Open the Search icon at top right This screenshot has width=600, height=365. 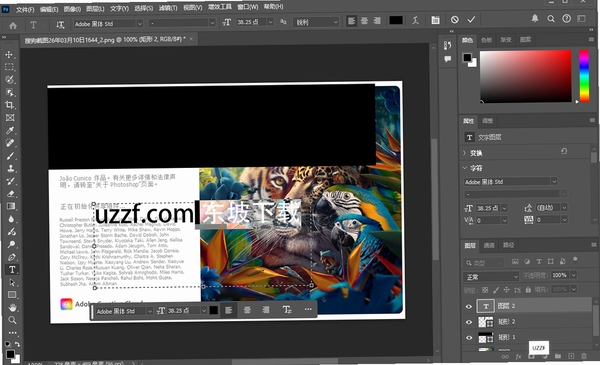click(x=551, y=18)
